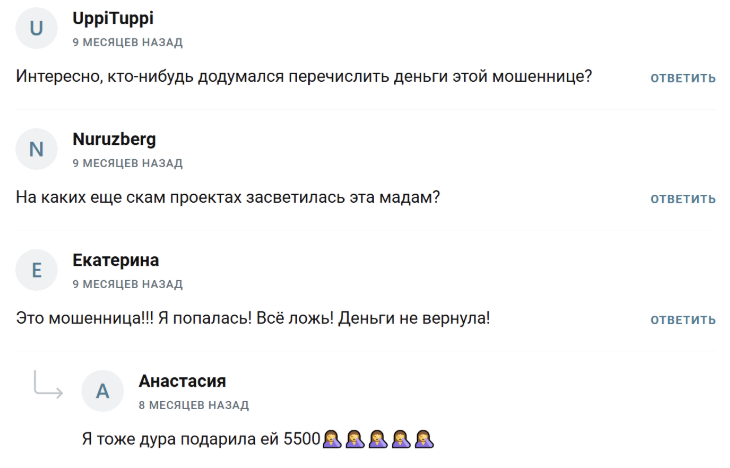Visit the Екатерина username link
730x468 pixels.
pyautogui.click(x=115, y=260)
